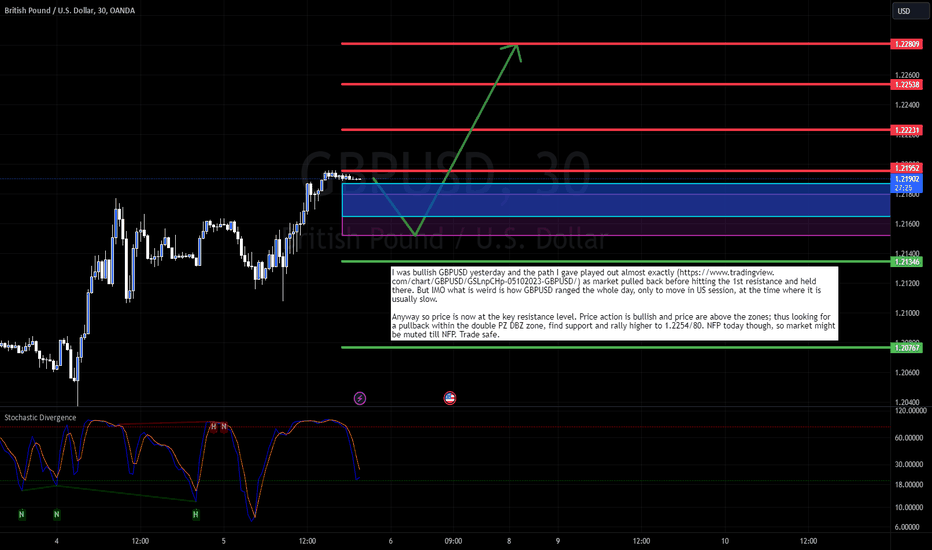This screenshot has height=550, width=932.
Task: Click the 1.21000 price axis label
Action: pos(907,313)
